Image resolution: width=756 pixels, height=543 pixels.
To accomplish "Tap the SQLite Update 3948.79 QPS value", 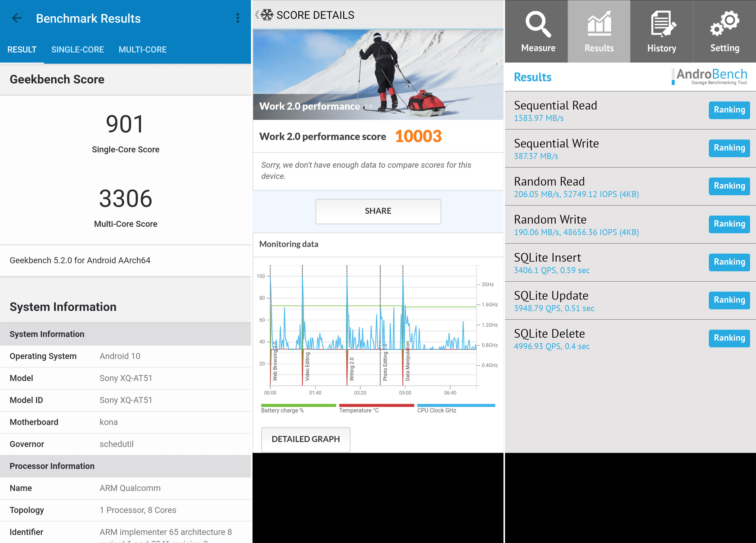I will click(x=554, y=308).
